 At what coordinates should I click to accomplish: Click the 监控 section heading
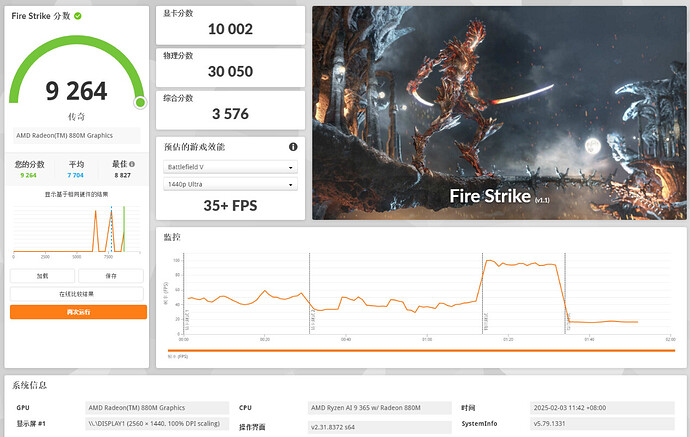(x=172, y=237)
